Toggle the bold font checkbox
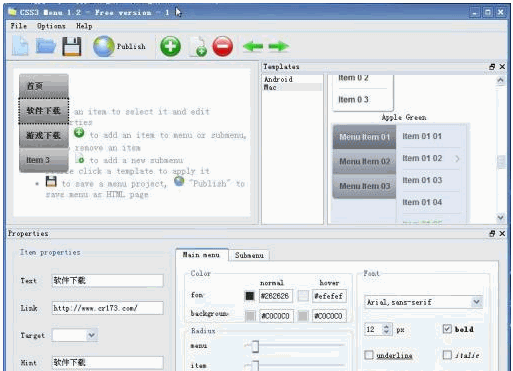Screen dimensions: 513x371 pyautogui.click(x=447, y=329)
